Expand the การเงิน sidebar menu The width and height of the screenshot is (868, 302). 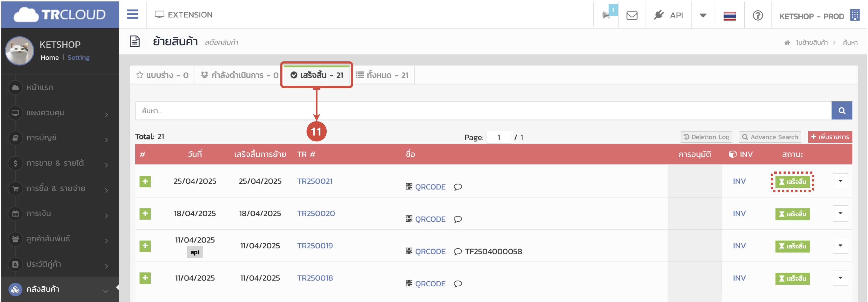[x=60, y=214]
